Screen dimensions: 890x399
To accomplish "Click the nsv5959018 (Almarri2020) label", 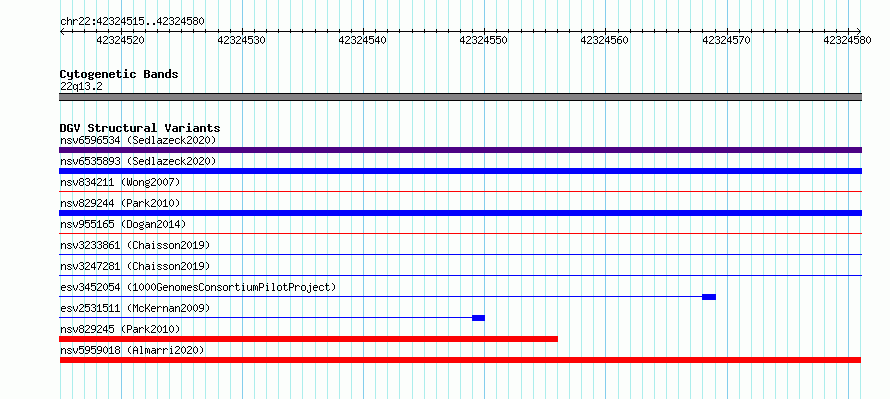I will tap(132, 350).
